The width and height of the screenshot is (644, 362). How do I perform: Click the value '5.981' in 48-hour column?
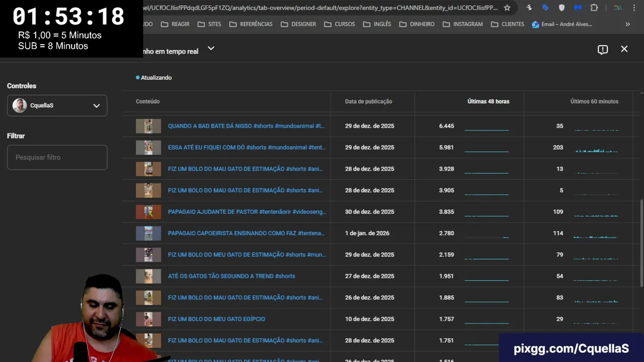(446, 147)
